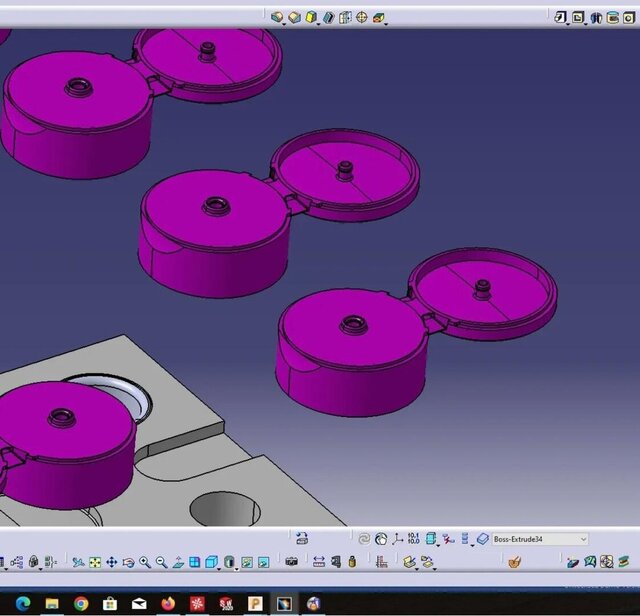This screenshot has width=640, height=616.
Task: Click the Zoom In magnifier icon
Action: pyautogui.click(x=145, y=563)
